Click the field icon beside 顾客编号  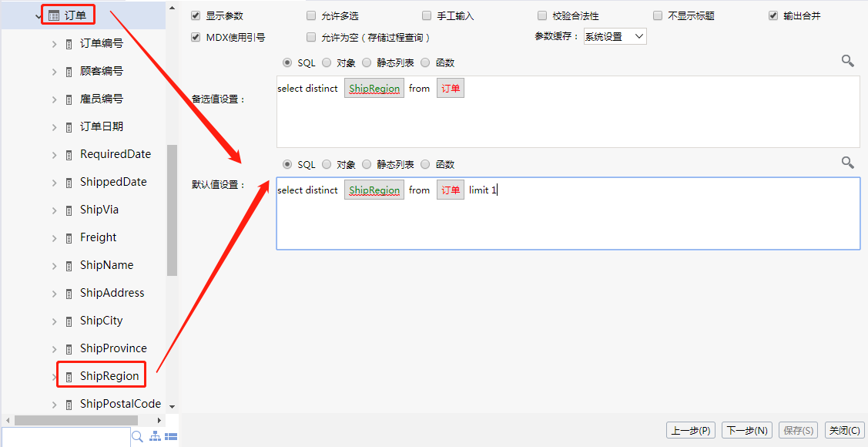[x=69, y=72]
